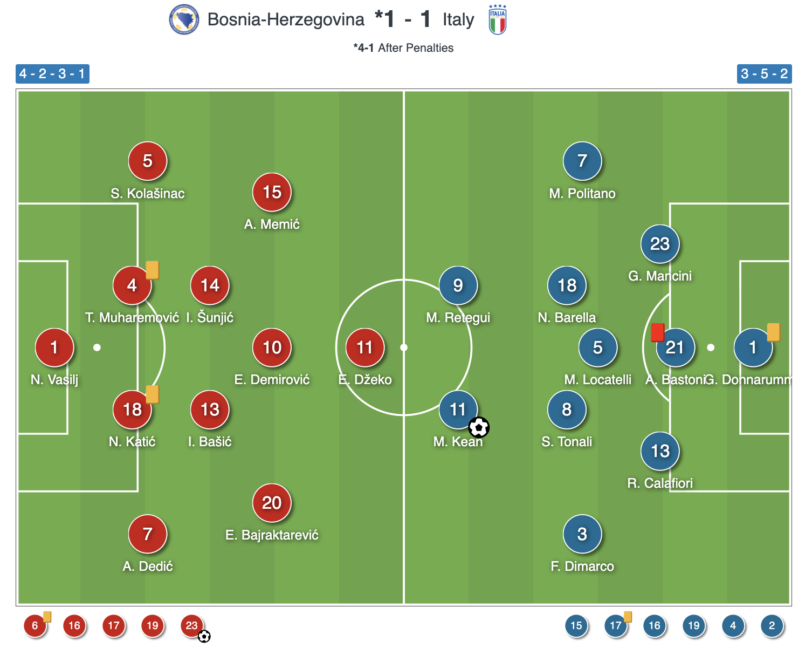Click the goal ball icon beside Kean
This screenshot has height=655, width=812.
(479, 427)
